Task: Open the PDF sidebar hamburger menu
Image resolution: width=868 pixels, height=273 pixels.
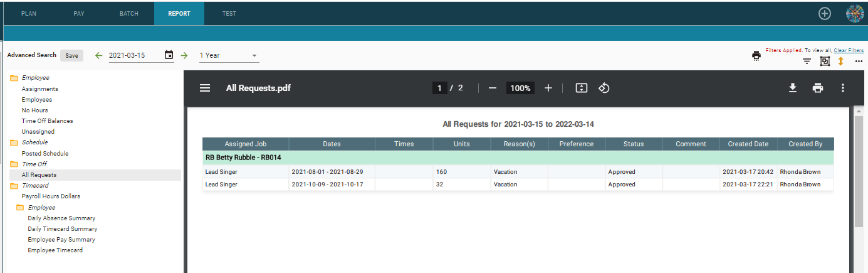Action: (x=205, y=88)
